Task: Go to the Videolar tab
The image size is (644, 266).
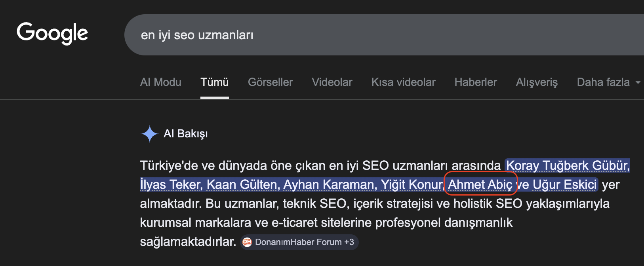Action: click(332, 82)
